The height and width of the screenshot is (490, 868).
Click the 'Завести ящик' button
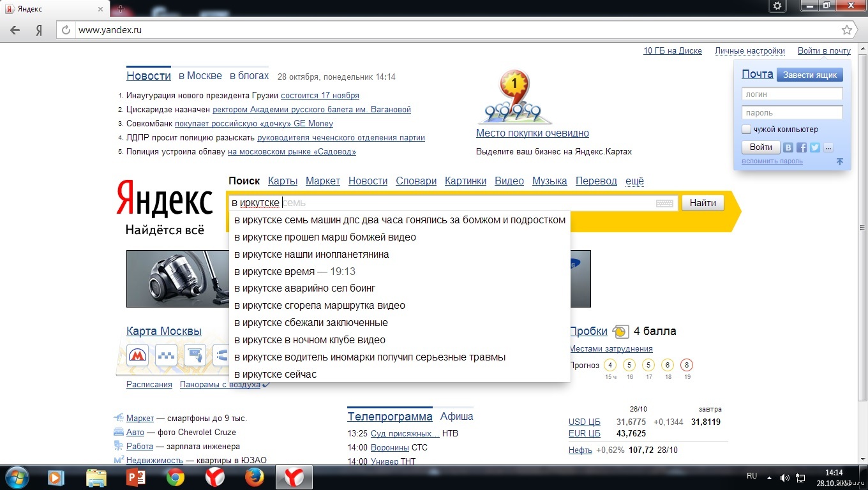[x=809, y=75]
